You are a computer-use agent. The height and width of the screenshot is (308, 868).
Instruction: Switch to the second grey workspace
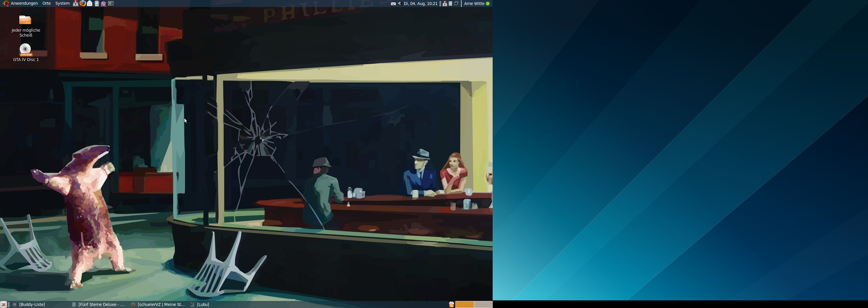tap(483, 305)
